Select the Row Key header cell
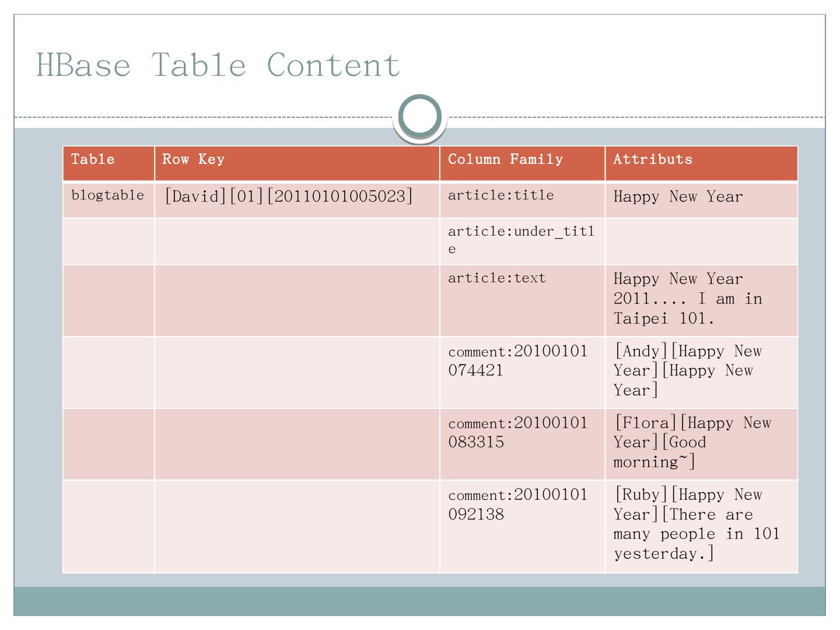Image resolution: width=840 pixels, height=630 pixels. click(x=297, y=163)
